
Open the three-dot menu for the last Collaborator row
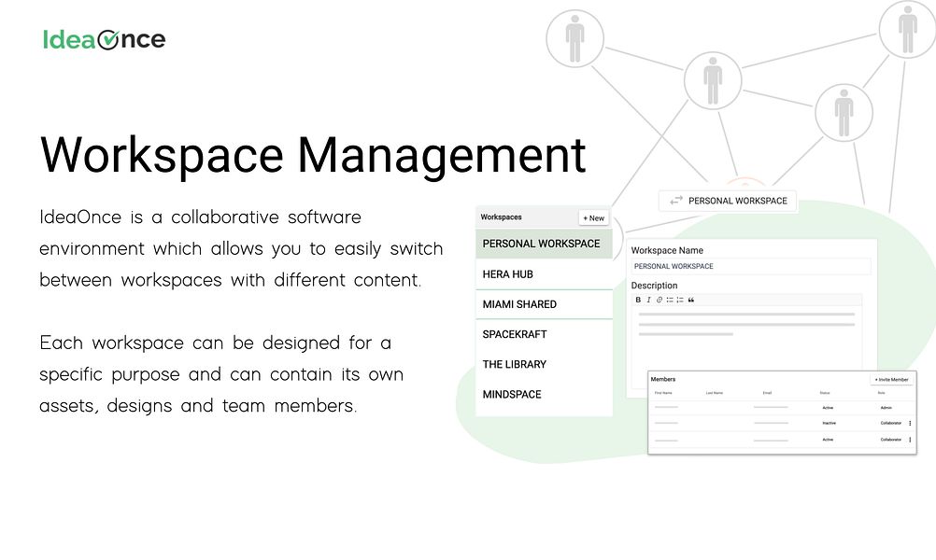(910, 440)
